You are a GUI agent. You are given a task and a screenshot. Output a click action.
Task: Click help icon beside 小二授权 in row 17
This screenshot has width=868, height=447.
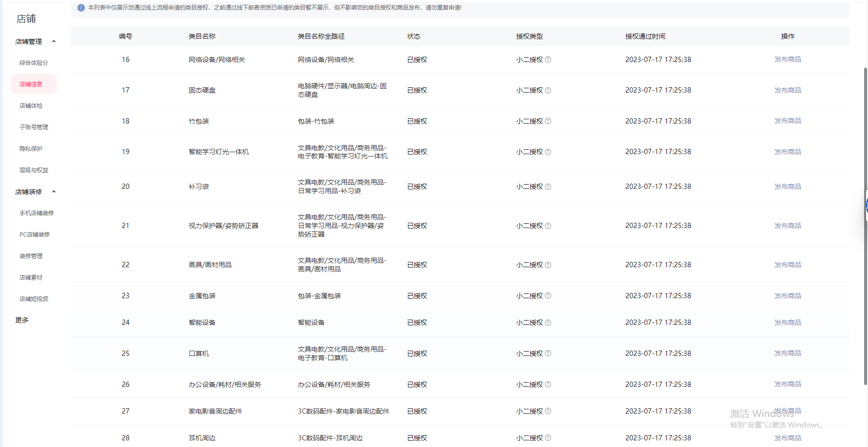pyautogui.click(x=548, y=90)
